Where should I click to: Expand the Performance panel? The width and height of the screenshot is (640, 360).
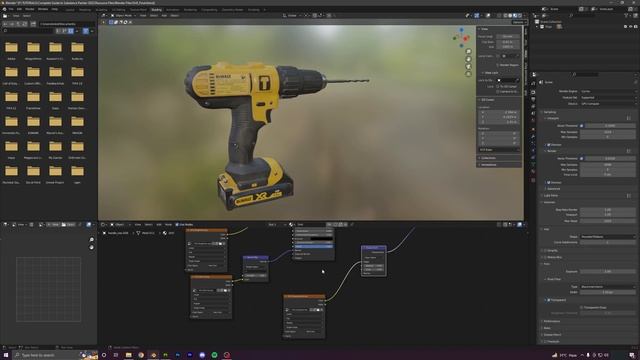[552, 321]
